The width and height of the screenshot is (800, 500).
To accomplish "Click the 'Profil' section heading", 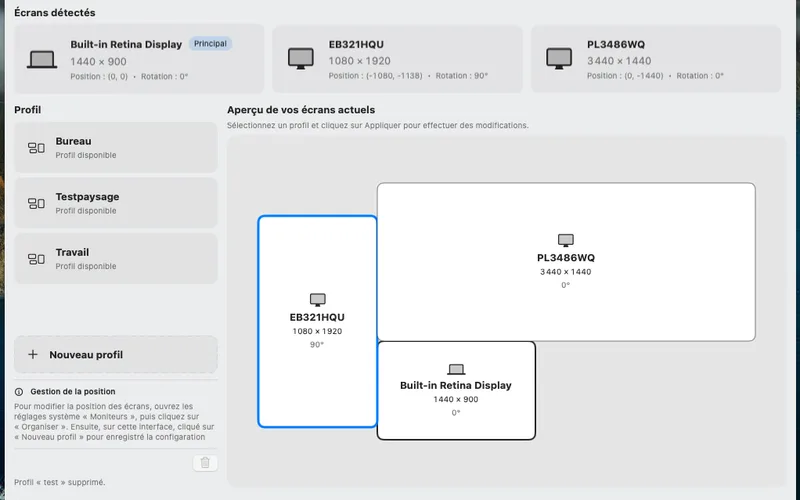I will (x=28, y=110).
